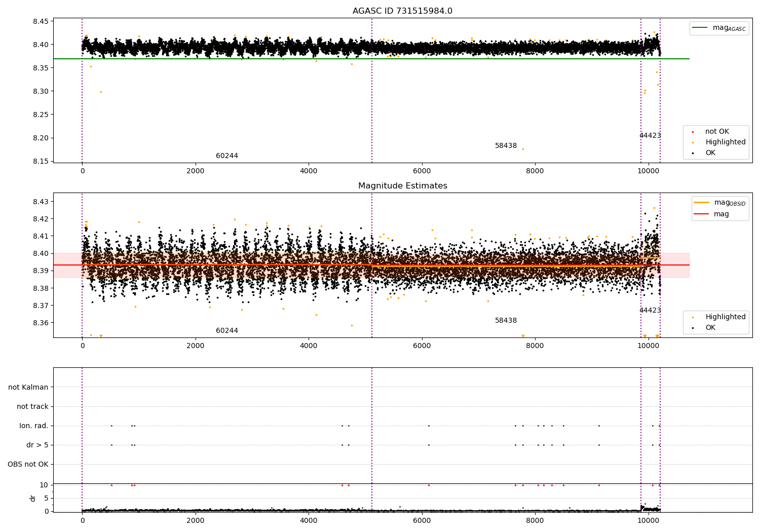Click the dr axis tick label 5
This screenshot has width=760, height=532.
pos(46,498)
